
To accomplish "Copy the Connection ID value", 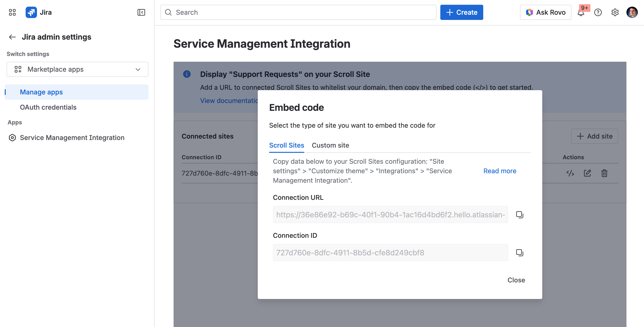I will click(x=520, y=252).
